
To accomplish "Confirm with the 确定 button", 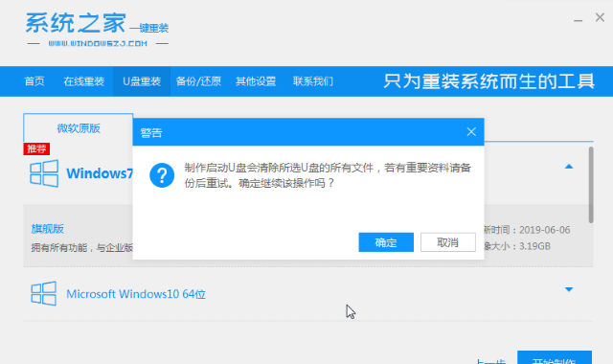I will tap(386, 242).
